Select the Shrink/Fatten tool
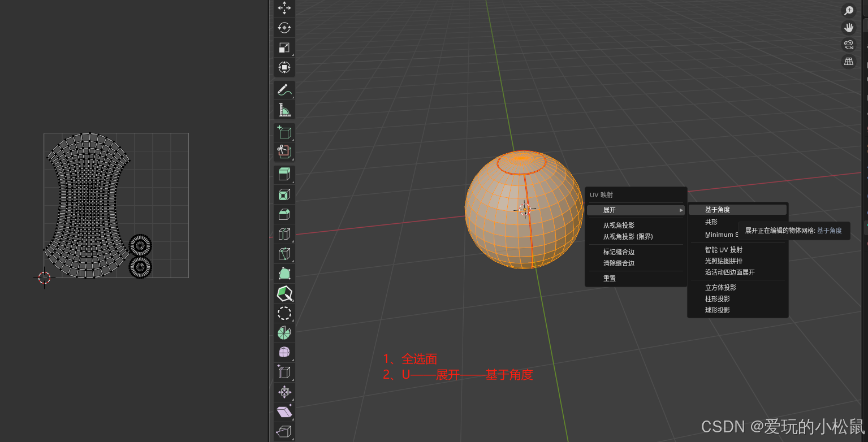This screenshot has height=442, width=868. 284,392
